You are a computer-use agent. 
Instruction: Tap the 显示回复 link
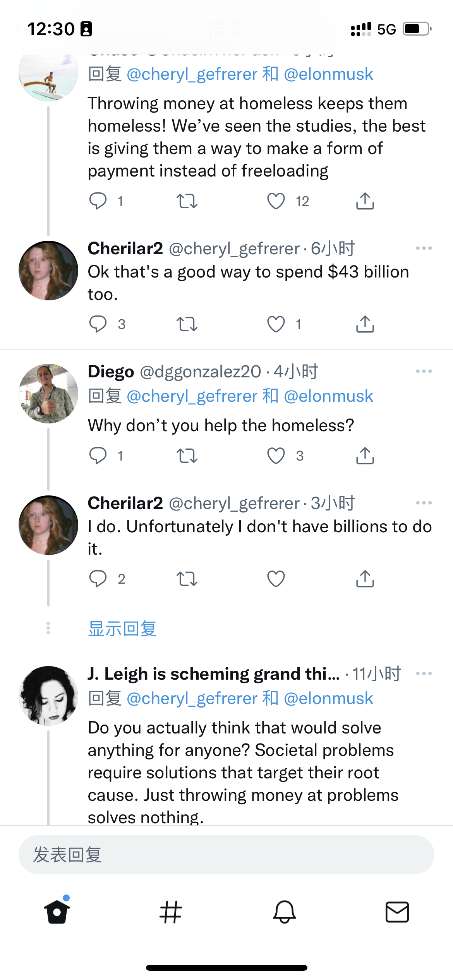(122, 629)
